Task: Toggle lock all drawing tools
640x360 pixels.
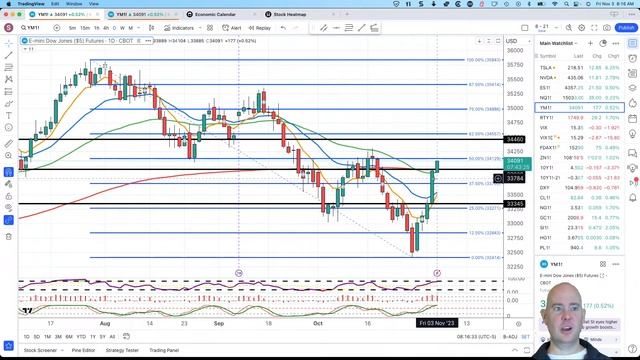Action: [x=9, y=196]
